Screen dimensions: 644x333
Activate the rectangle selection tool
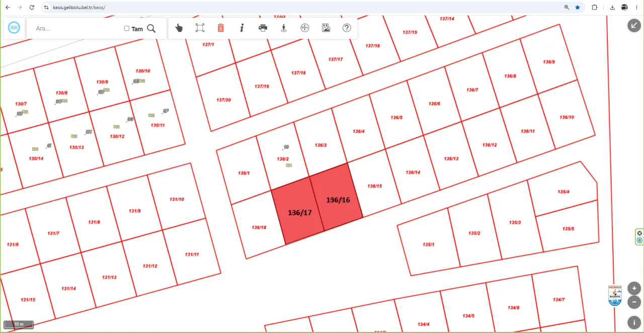click(x=200, y=28)
